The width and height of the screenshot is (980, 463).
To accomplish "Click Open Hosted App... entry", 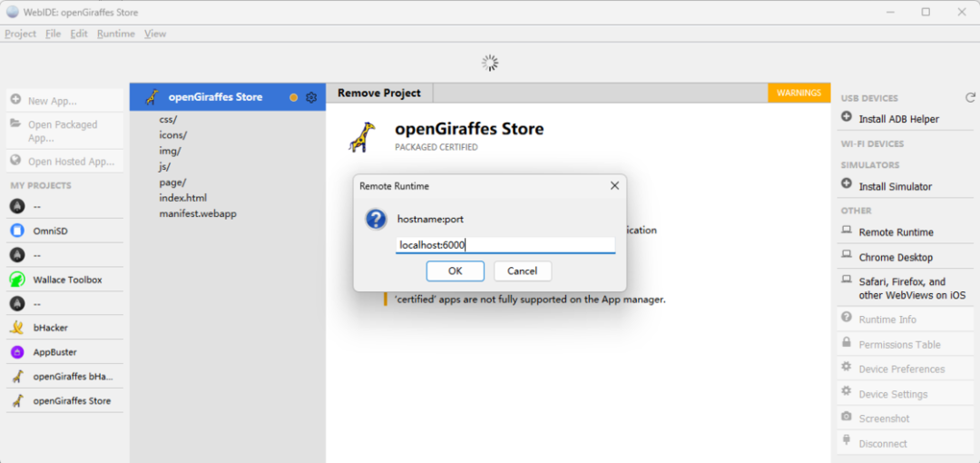I will coord(65,162).
